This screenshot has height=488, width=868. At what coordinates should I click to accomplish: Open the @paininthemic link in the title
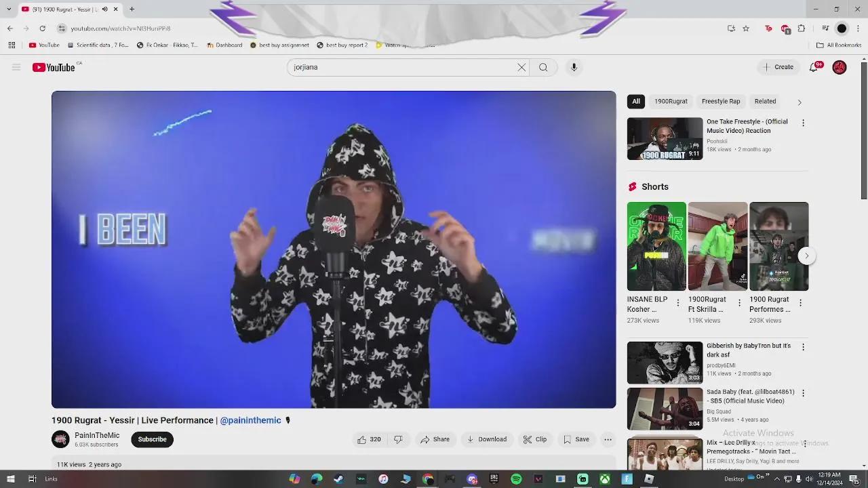[250, 420]
